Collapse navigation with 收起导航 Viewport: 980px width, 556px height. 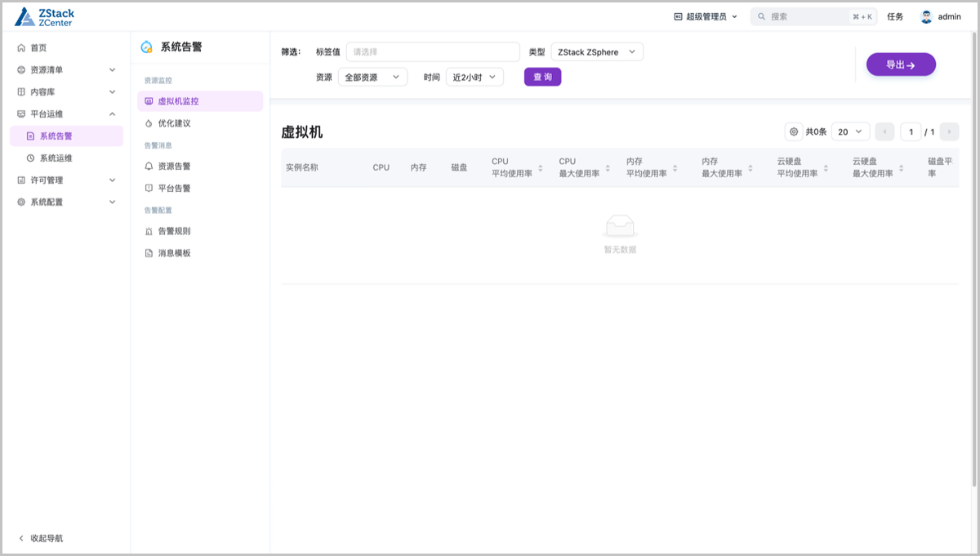pos(41,539)
